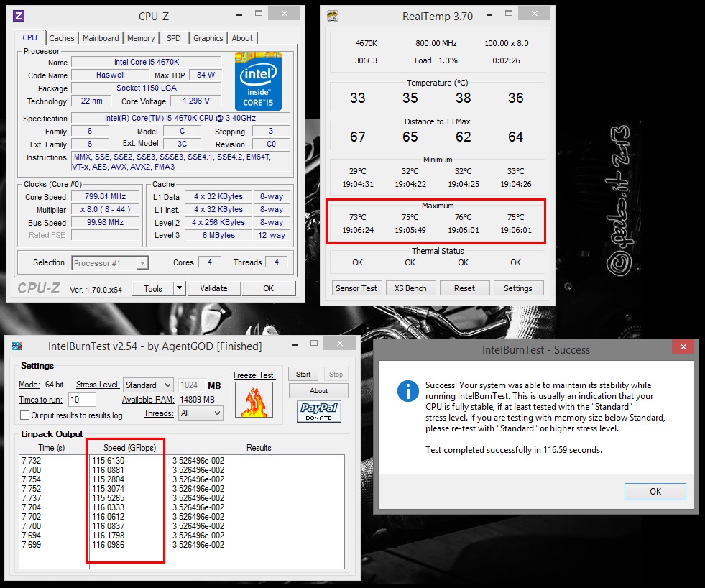Click the Instructions list in CPU-Z
The image size is (705, 588).
tap(181, 162)
